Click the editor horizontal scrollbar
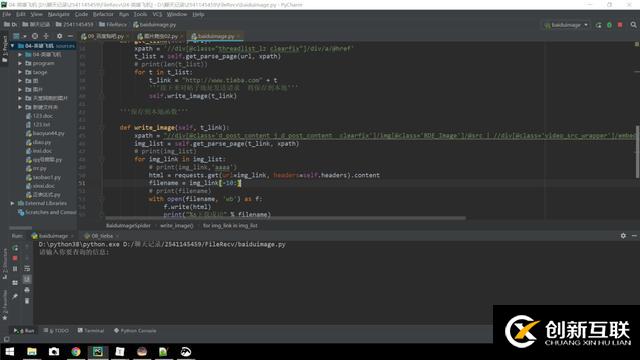The height and width of the screenshot is (360, 640). pos(285,218)
